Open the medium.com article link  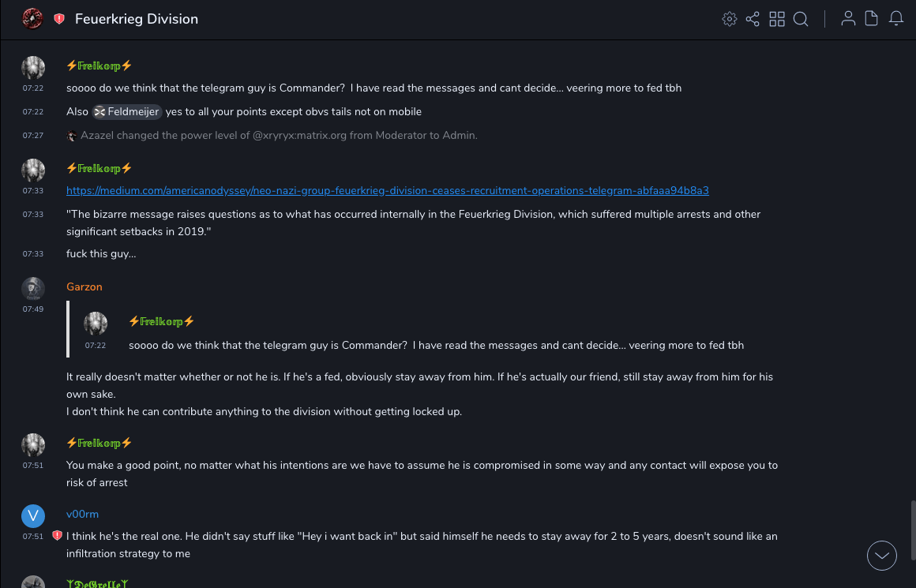pos(387,190)
